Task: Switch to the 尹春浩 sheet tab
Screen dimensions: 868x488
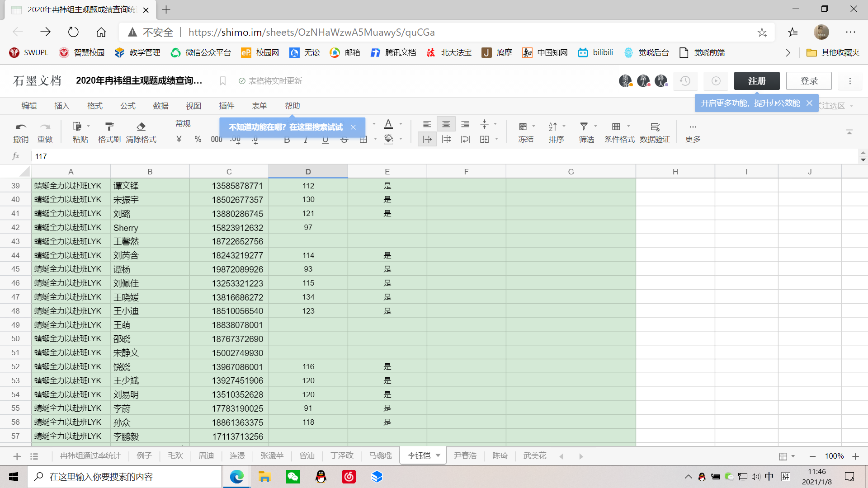Action: pyautogui.click(x=465, y=455)
